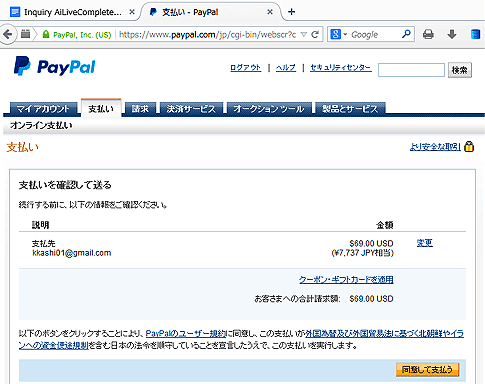Screen dimensions: 485x384
Task: Click the padlock icon next to より安全な取引
Action: [469, 146]
